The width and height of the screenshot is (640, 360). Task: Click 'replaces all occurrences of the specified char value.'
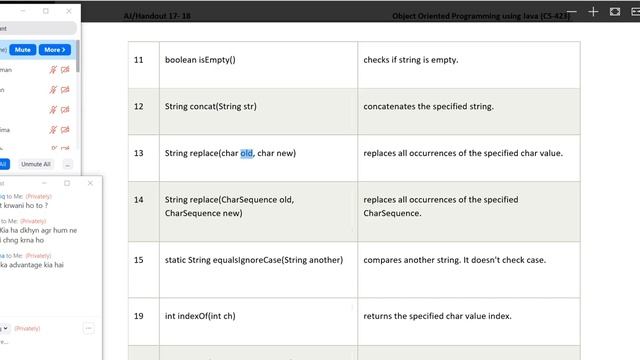click(463, 153)
